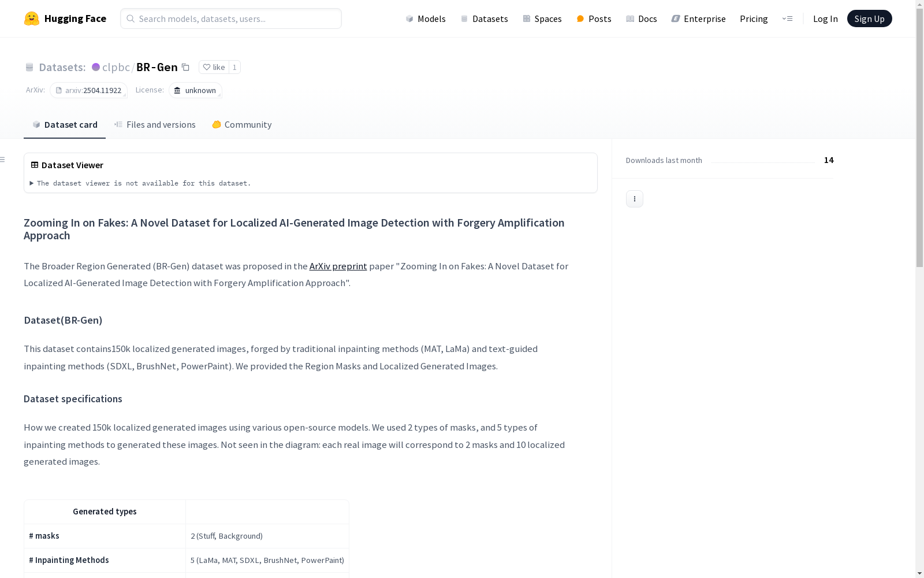
Task: Click the '# Inpainting Methods' table row label
Action: click(x=69, y=560)
